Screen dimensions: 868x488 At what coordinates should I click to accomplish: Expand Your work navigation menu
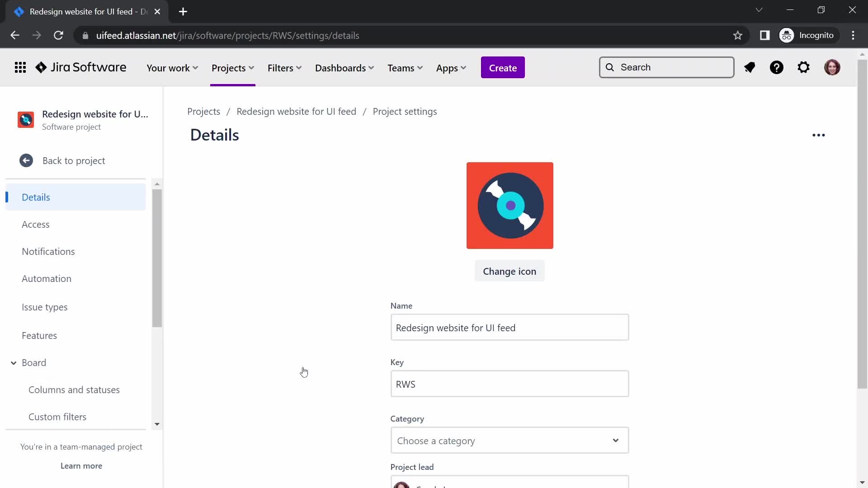[x=172, y=67]
